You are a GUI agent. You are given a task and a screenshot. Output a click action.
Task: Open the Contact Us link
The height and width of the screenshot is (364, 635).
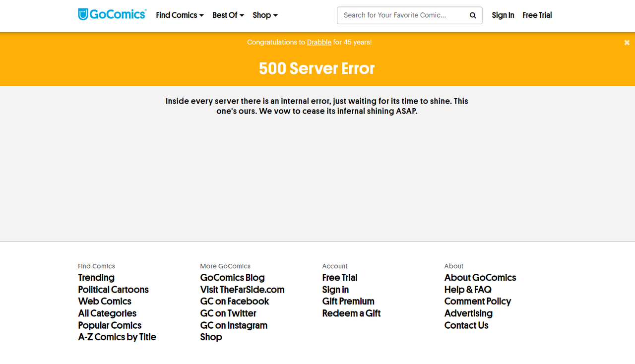466,325
